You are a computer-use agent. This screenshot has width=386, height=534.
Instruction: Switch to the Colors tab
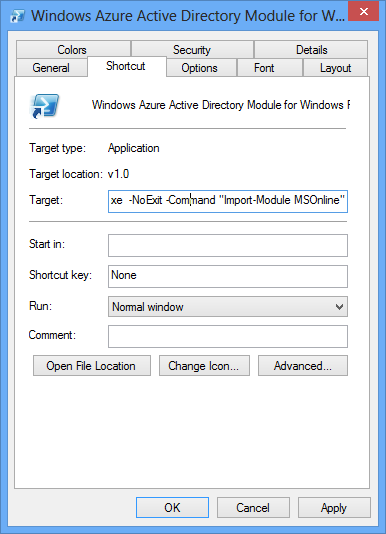coord(73,50)
